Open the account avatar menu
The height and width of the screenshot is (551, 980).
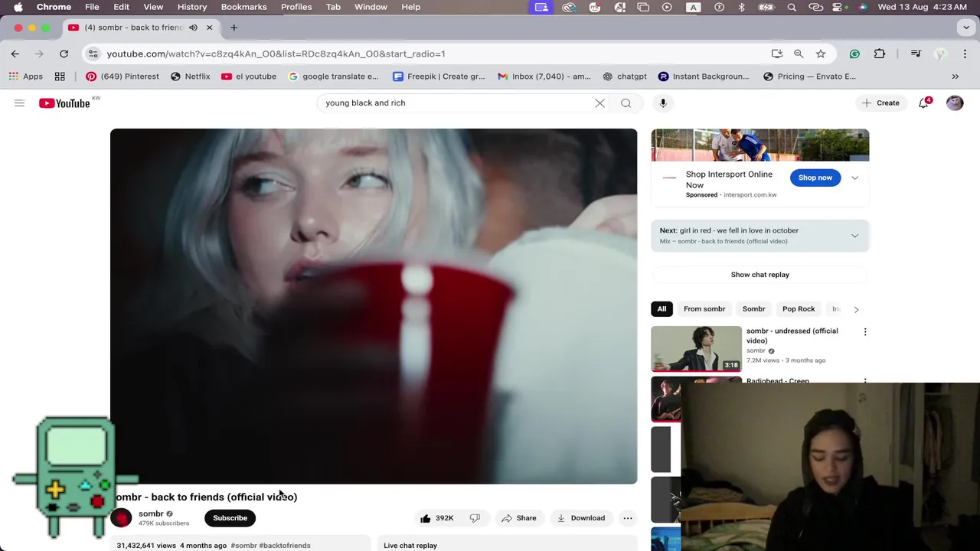point(955,103)
